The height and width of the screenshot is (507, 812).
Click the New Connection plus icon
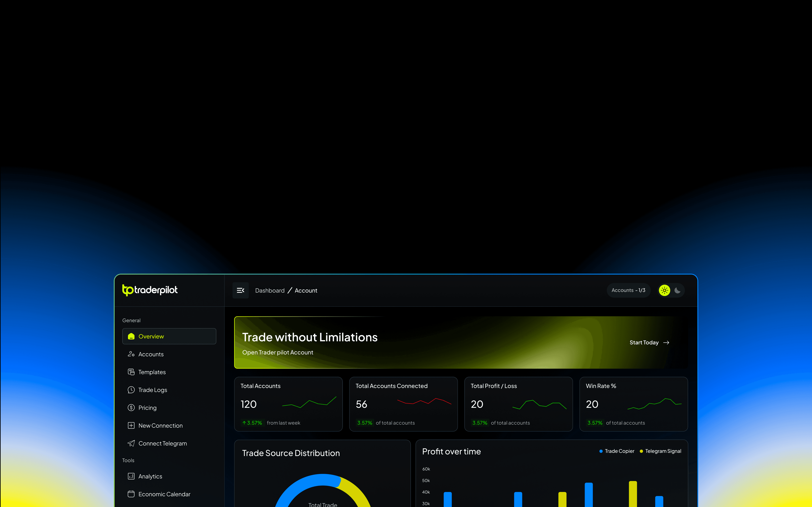(x=131, y=426)
